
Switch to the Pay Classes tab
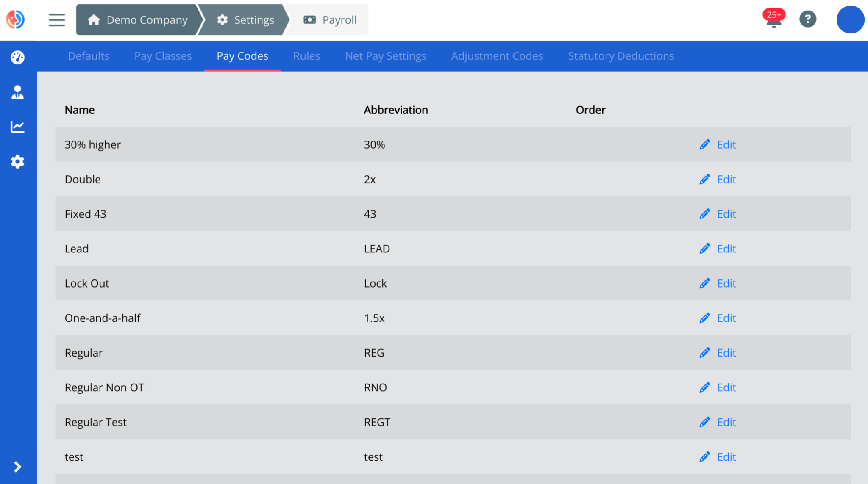pyautogui.click(x=163, y=56)
